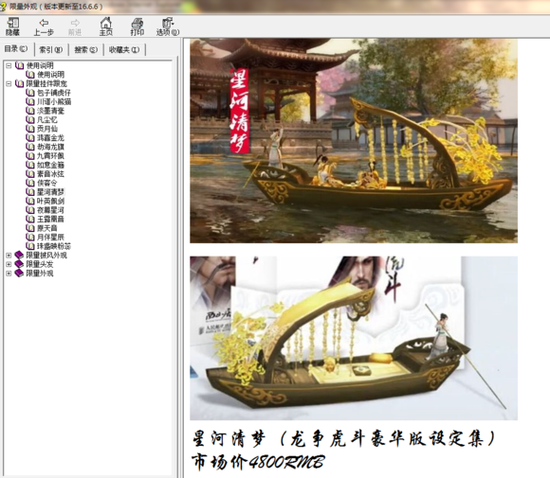Click the closed purple book icon for 限量头发
Image resolution: width=550 pixels, height=478 pixels.
point(19,264)
